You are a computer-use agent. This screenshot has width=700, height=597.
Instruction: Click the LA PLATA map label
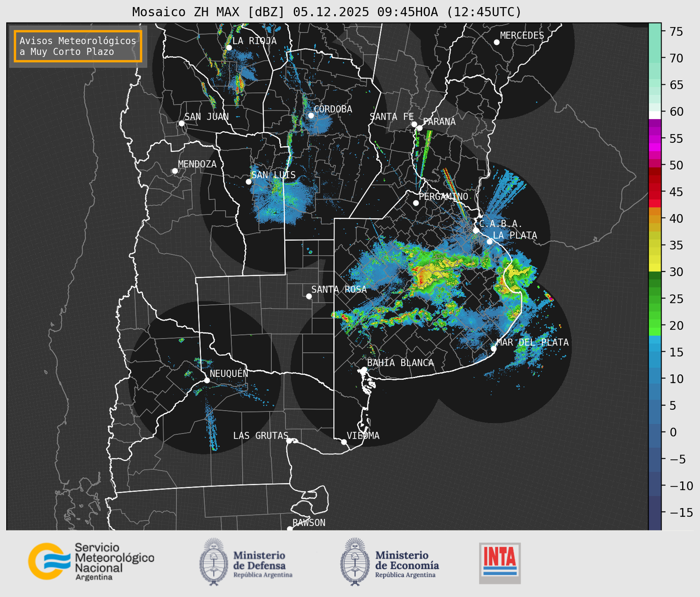tap(515, 235)
